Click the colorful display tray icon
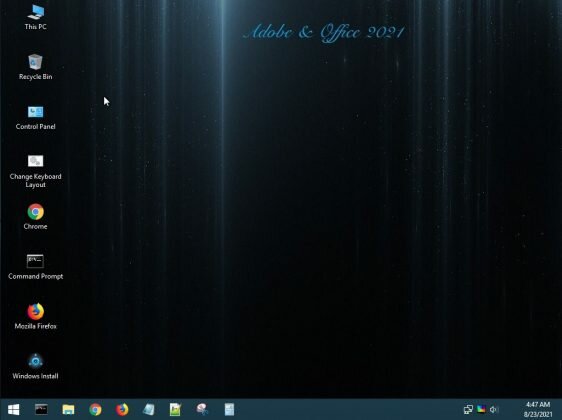 click(x=481, y=409)
